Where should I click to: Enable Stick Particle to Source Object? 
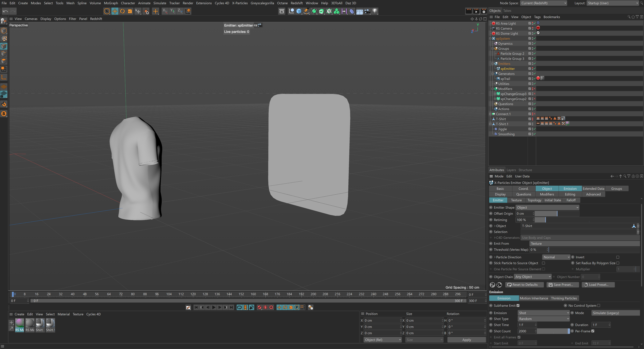[544, 263]
